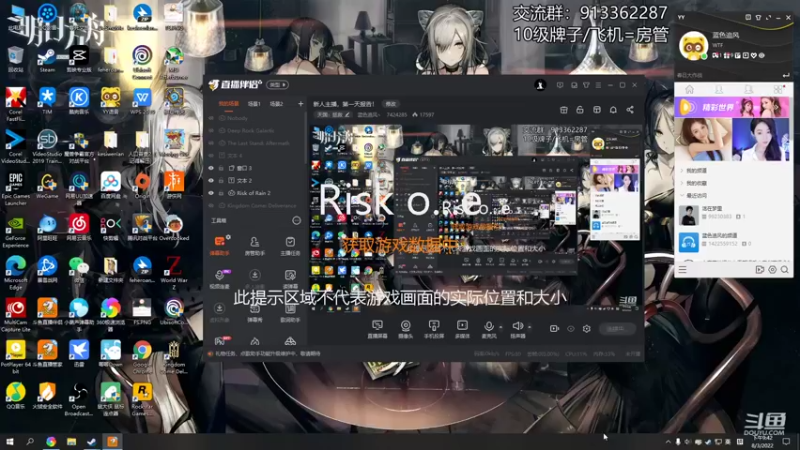Open Steam desktop shortcut

click(x=47, y=60)
